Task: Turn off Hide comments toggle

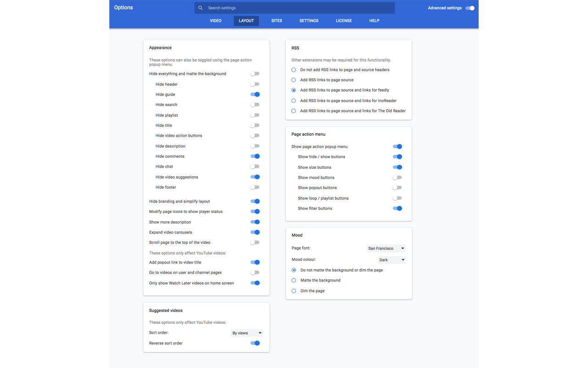Action: point(255,156)
